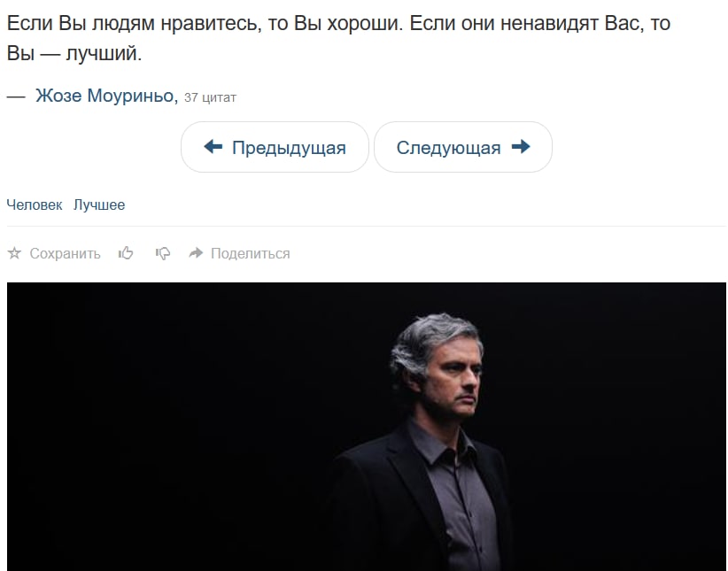The image size is (728, 571).
Task: Click the dash before the author name
Action: tap(16, 96)
